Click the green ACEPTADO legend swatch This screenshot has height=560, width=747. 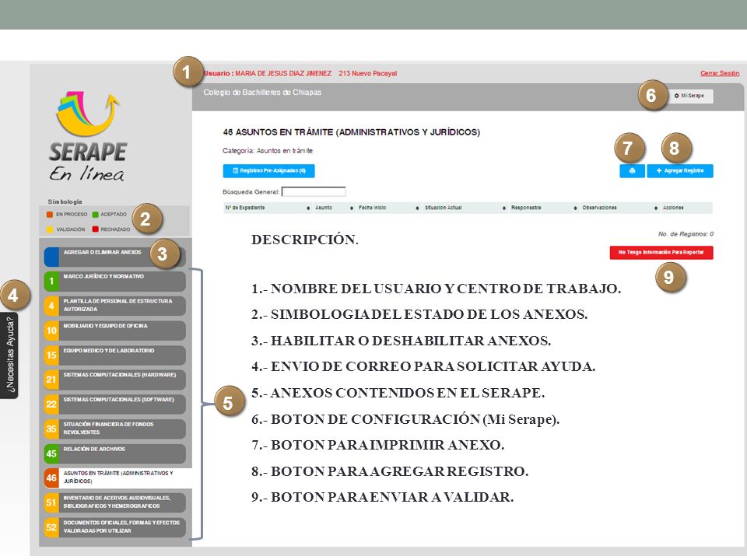pos(95,215)
